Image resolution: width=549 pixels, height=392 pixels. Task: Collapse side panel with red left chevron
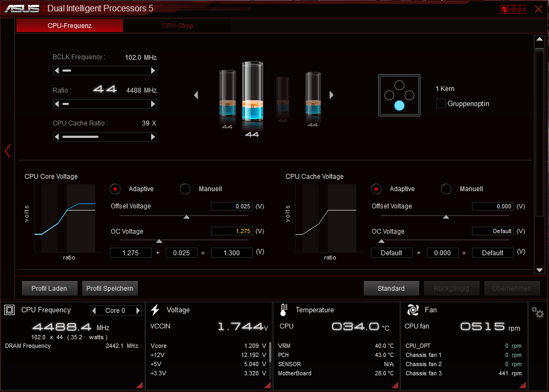8,151
